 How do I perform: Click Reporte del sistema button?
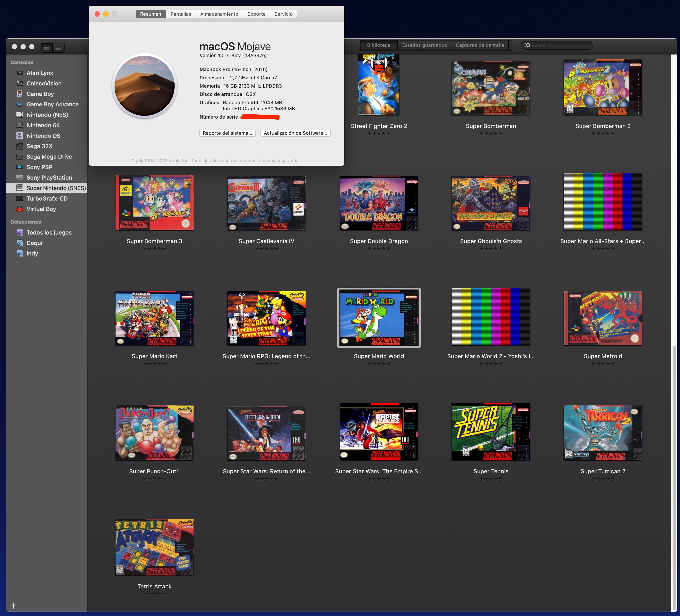click(227, 133)
